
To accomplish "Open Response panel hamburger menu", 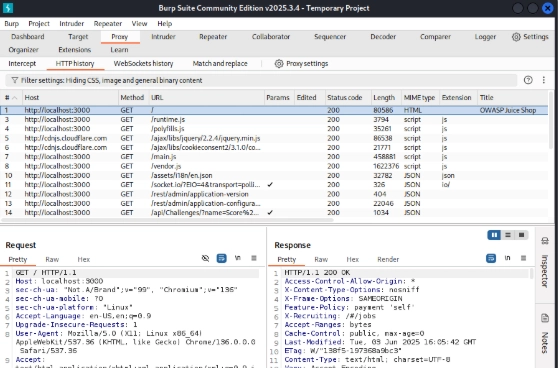I will (x=523, y=258).
